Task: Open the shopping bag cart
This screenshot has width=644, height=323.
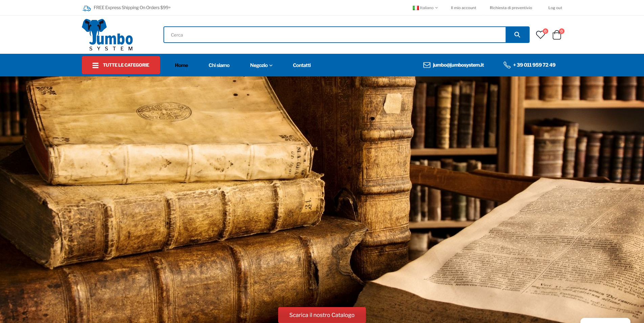Action: tap(557, 35)
